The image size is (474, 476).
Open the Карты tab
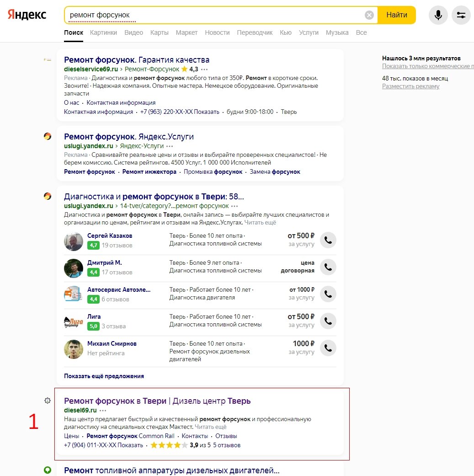coord(160,32)
